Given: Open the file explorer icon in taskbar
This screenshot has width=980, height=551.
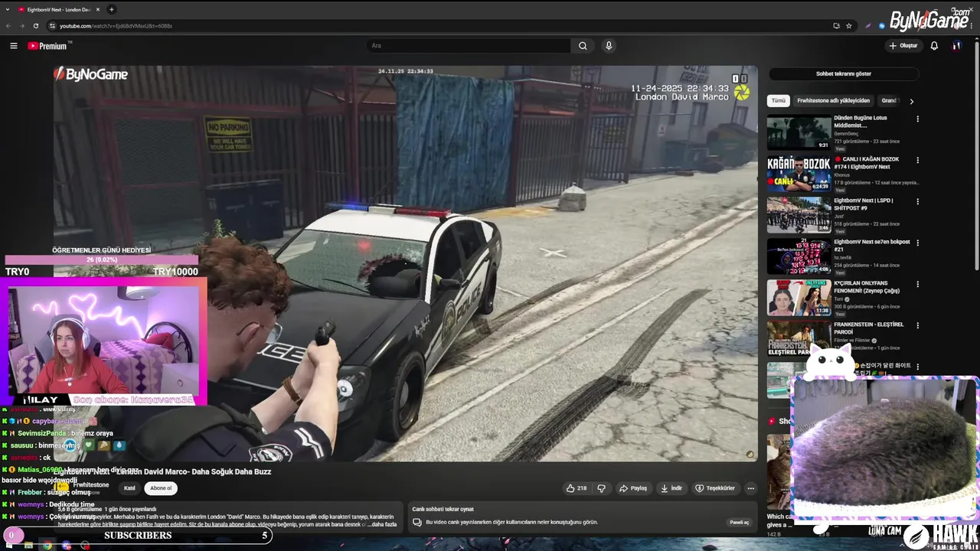Looking at the screenshot, I should [x=28, y=546].
